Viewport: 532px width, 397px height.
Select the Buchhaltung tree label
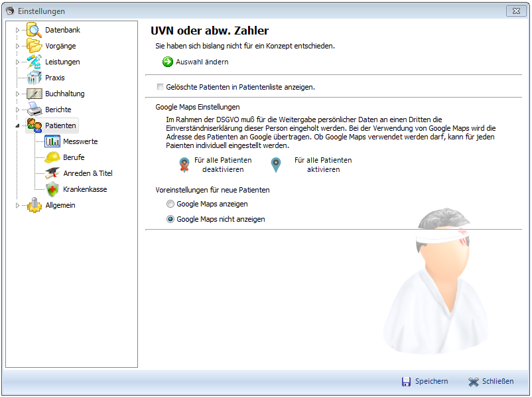(x=65, y=94)
